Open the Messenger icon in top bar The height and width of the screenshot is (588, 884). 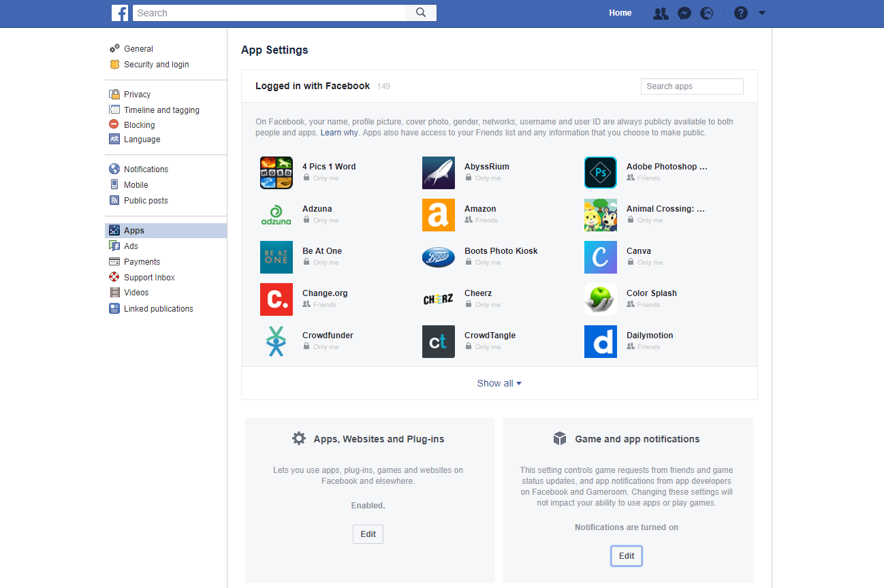coord(684,13)
